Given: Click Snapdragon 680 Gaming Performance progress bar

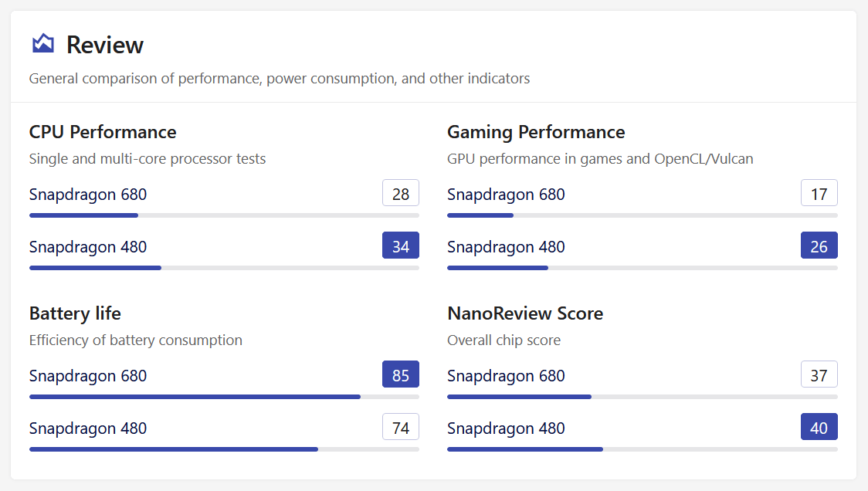Looking at the screenshot, I should point(643,215).
